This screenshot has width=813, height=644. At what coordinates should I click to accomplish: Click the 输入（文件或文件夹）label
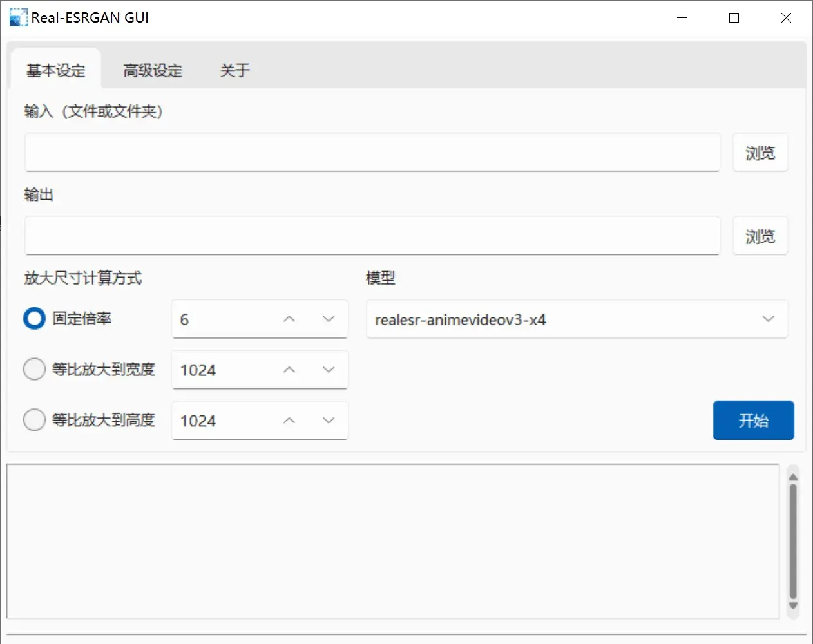point(93,111)
